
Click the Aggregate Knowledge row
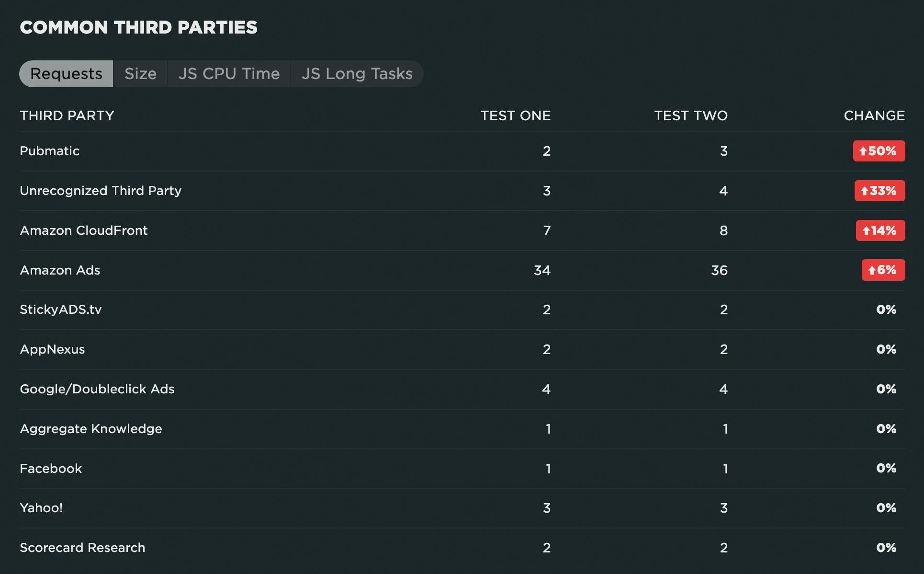click(x=91, y=429)
